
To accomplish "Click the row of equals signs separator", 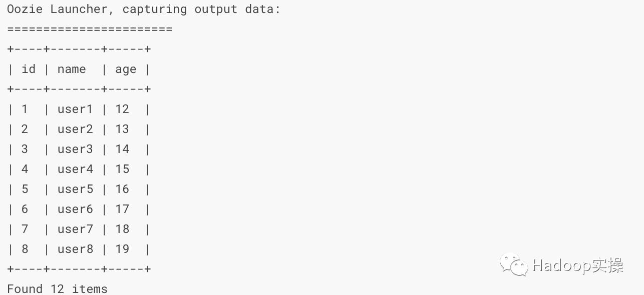I will click(x=90, y=29).
